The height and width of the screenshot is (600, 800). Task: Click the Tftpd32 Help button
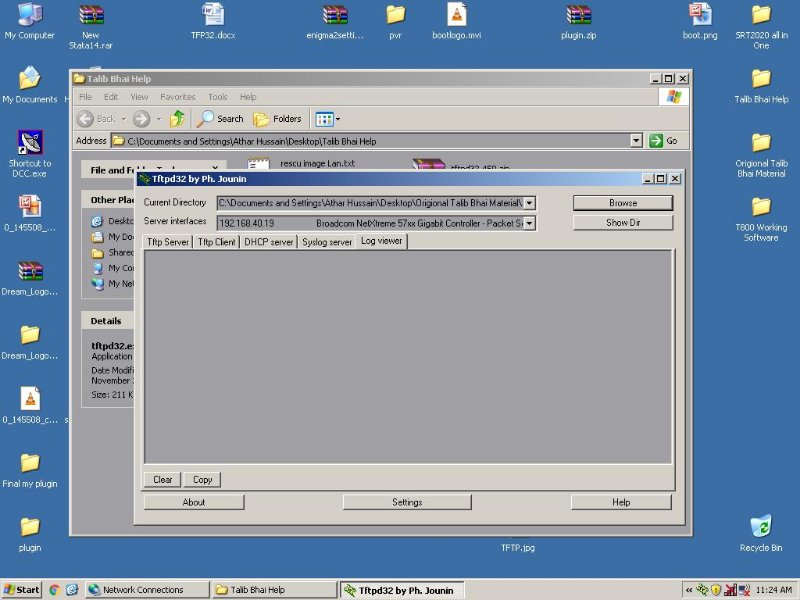click(x=621, y=502)
